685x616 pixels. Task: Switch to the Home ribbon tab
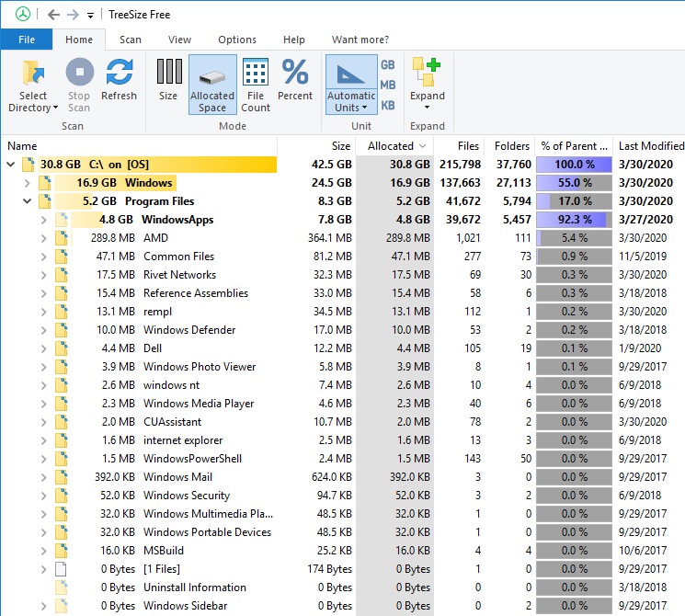coord(79,40)
